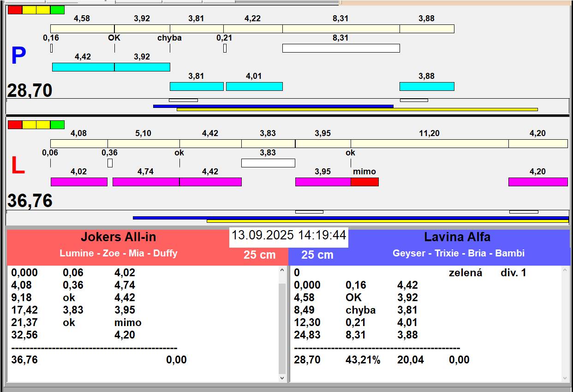Click the 17,42 value in Jokers results

click(x=24, y=310)
